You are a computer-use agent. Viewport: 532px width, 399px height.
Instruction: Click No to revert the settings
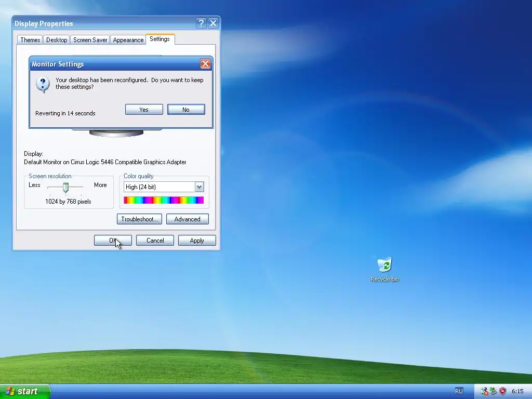186,110
